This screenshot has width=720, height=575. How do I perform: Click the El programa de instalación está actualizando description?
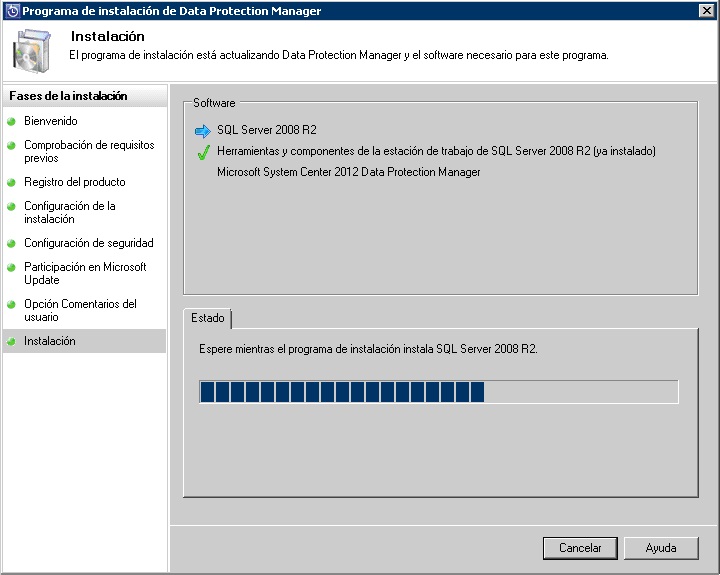(x=339, y=55)
